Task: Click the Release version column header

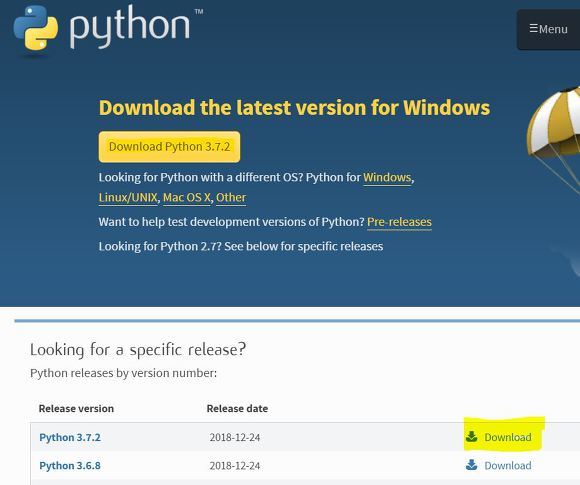Action: [x=76, y=408]
